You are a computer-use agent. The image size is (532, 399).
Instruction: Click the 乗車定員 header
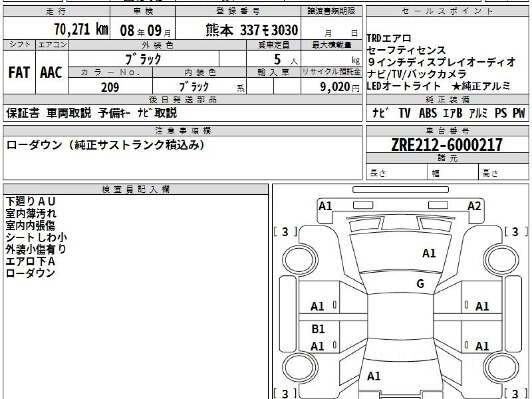[x=274, y=45]
